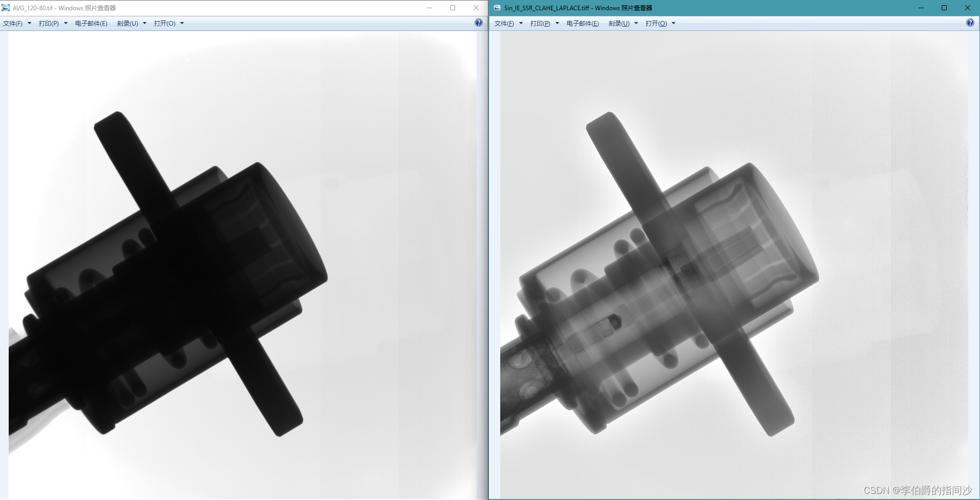Image resolution: width=980 pixels, height=500 pixels.
Task: Close the Sin_IE_SSR_CLAHE_LAPLACE.tiff window
Action: click(x=968, y=8)
